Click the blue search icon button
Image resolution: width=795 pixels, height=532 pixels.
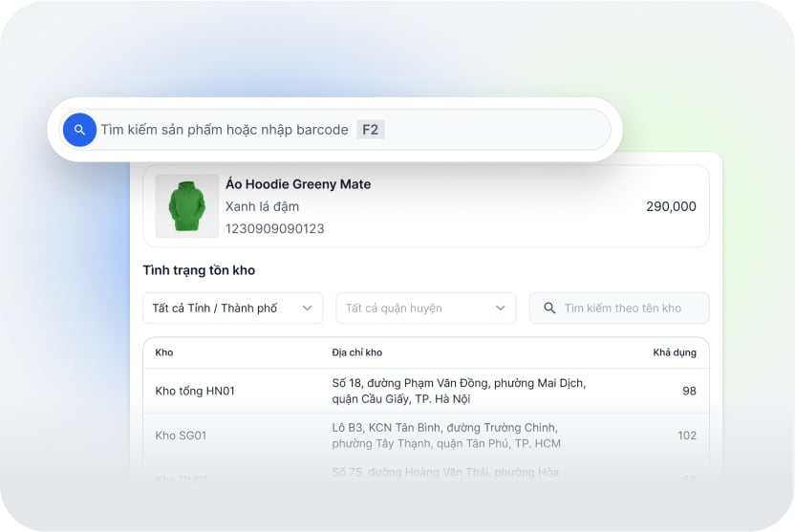[x=79, y=130]
